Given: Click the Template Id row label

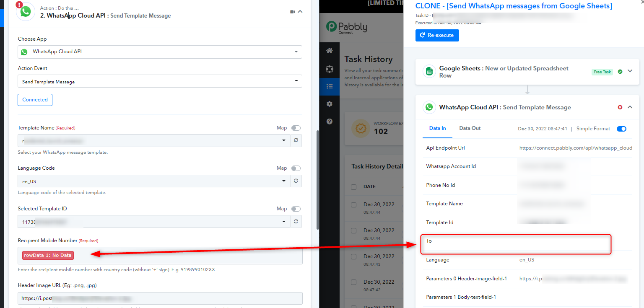Looking at the screenshot, I should click(x=439, y=223).
